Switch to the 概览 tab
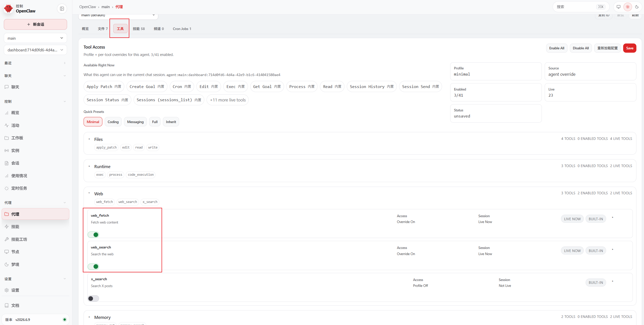Viewport: 644px width, 325px height. (85, 29)
